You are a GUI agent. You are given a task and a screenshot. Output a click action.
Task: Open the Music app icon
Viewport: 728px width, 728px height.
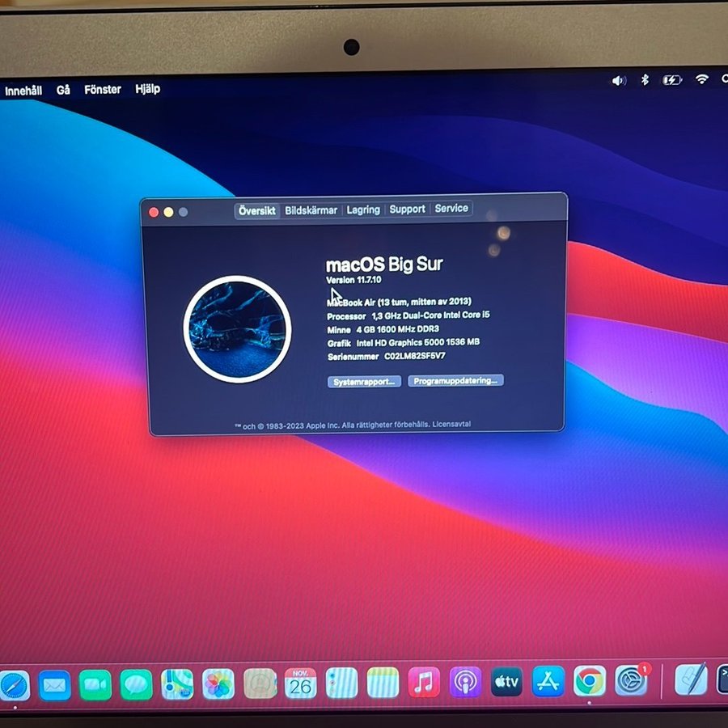coord(423,682)
